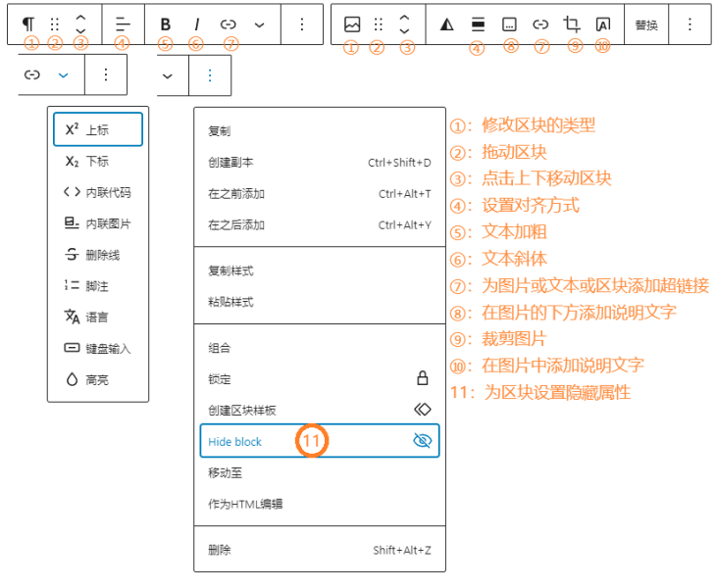Move image block down with down chevron

coord(404,30)
